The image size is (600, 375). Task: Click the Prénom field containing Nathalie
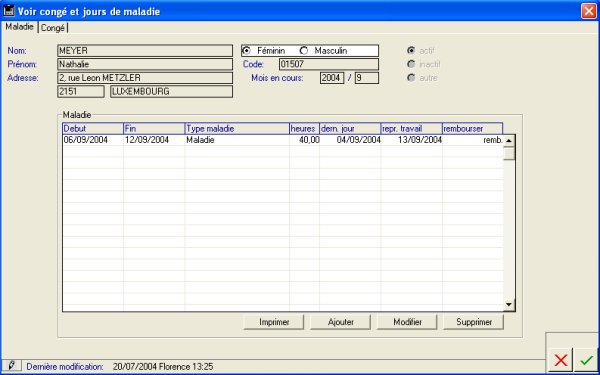[145, 64]
